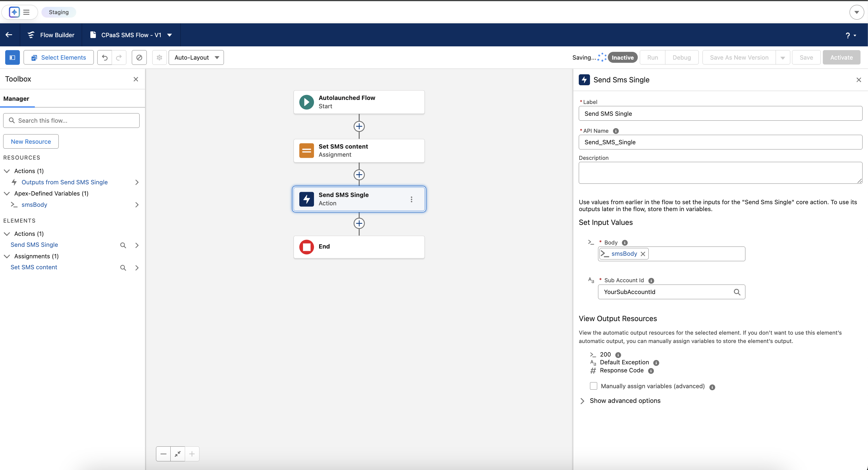
Task: Click the info icon beside API Name
Action: [x=616, y=131]
